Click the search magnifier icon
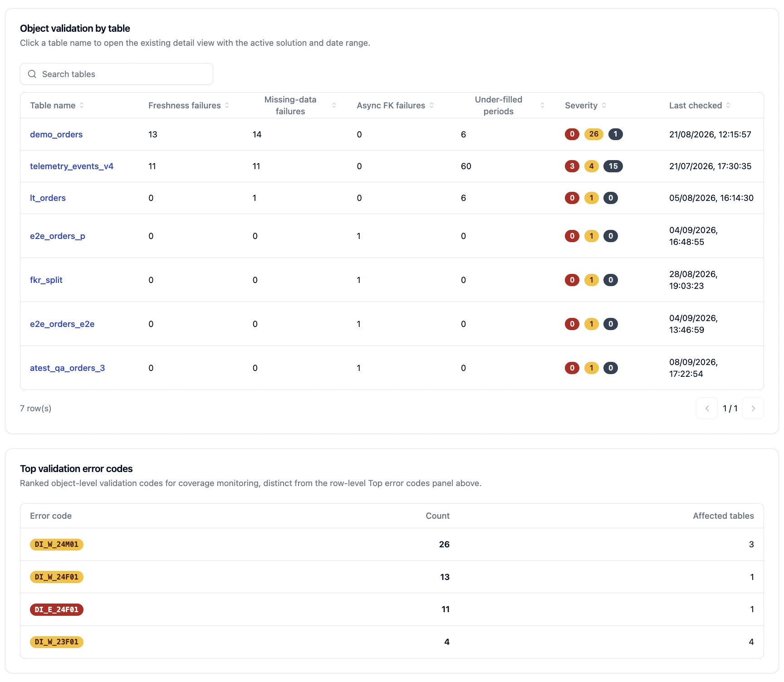784x682 pixels. click(32, 74)
